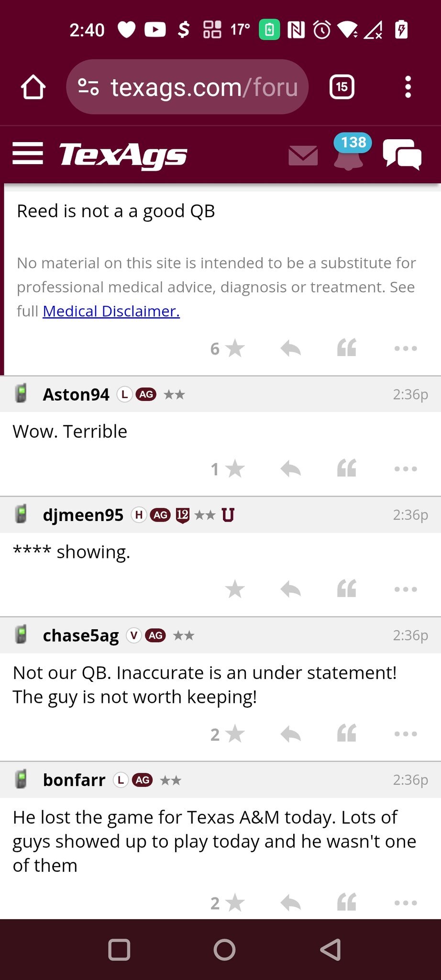Screen dimensions: 441x980
Task: Open more options on chase5ag's post
Action: coord(406,734)
